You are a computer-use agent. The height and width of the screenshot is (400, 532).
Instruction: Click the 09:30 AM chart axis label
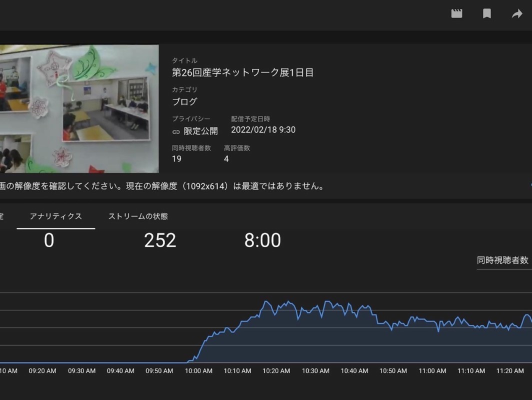click(x=81, y=371)
